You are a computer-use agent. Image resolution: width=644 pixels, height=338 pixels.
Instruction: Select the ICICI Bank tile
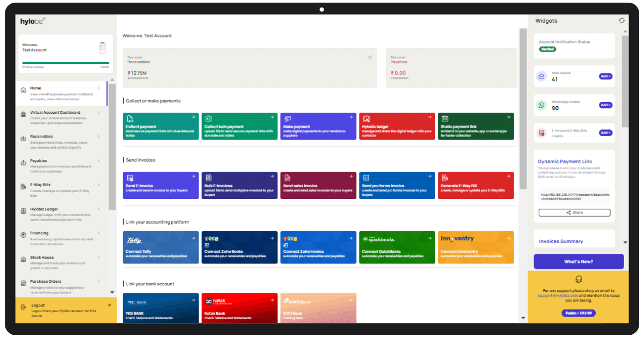pyautogui.click(x=318, y=308)
